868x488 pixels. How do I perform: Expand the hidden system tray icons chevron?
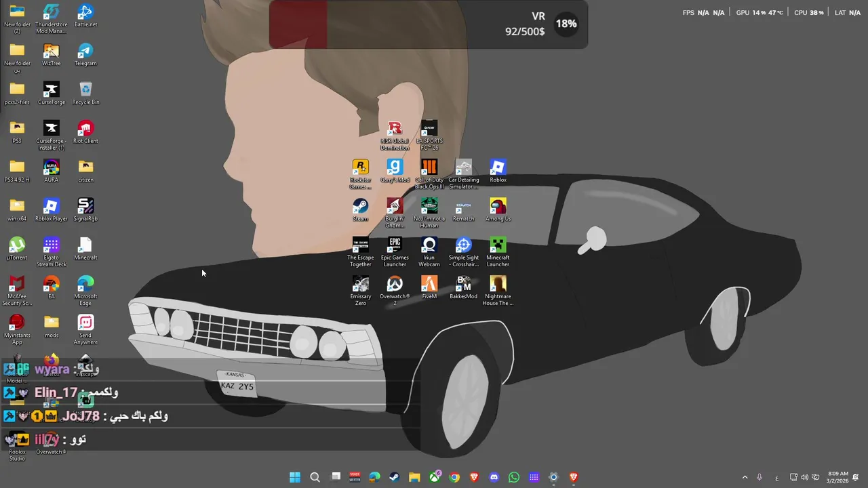click(745, 477)
